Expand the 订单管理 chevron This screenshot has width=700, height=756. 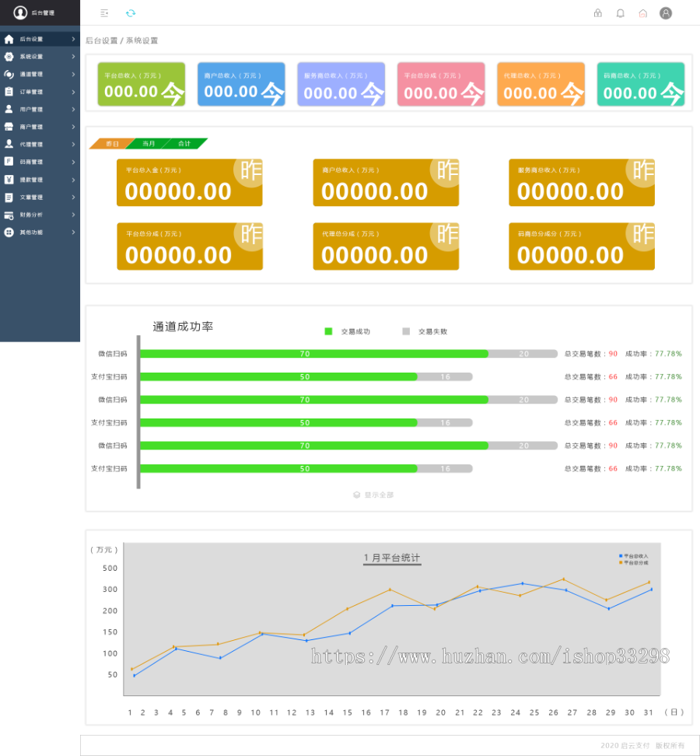tap(73, 92)
